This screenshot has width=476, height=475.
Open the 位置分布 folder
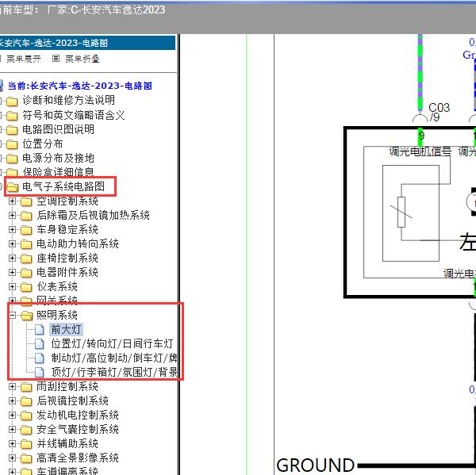[43, 144]
